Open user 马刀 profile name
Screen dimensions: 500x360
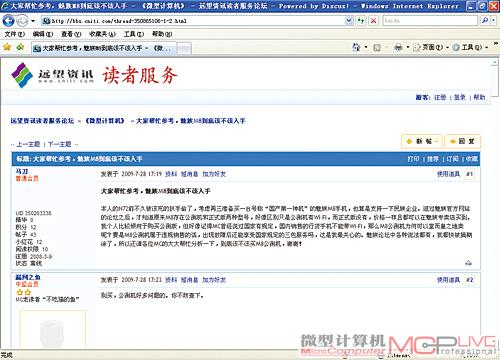point(22,171)
